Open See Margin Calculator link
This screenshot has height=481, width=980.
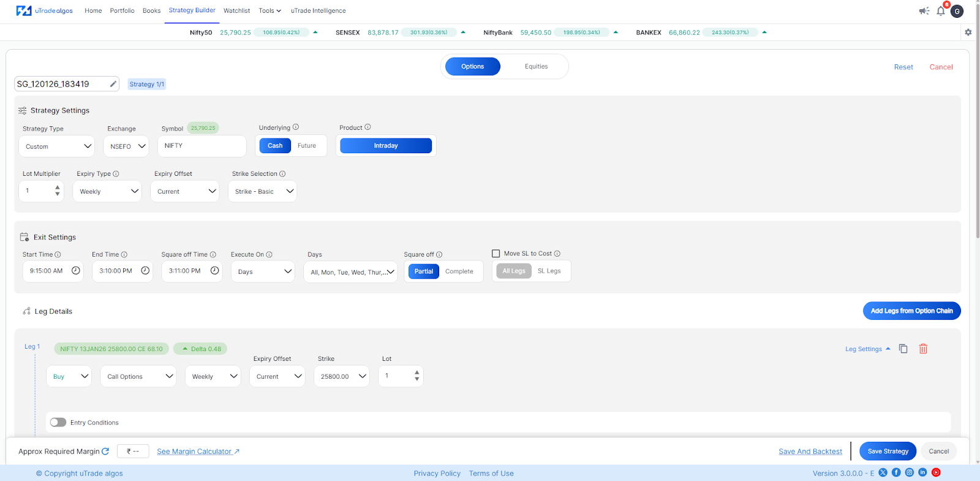pos(198,452)
